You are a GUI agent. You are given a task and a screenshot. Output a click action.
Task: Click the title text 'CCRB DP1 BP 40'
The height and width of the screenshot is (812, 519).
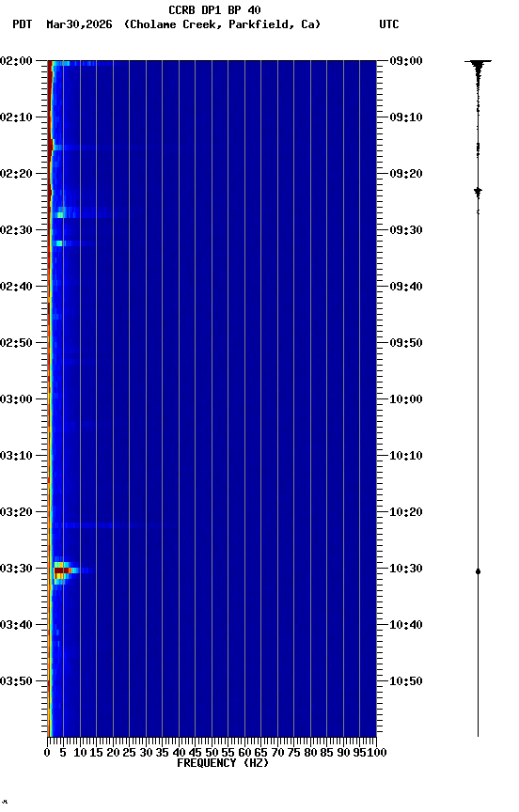pyautogui.click(x=214, y=9)
